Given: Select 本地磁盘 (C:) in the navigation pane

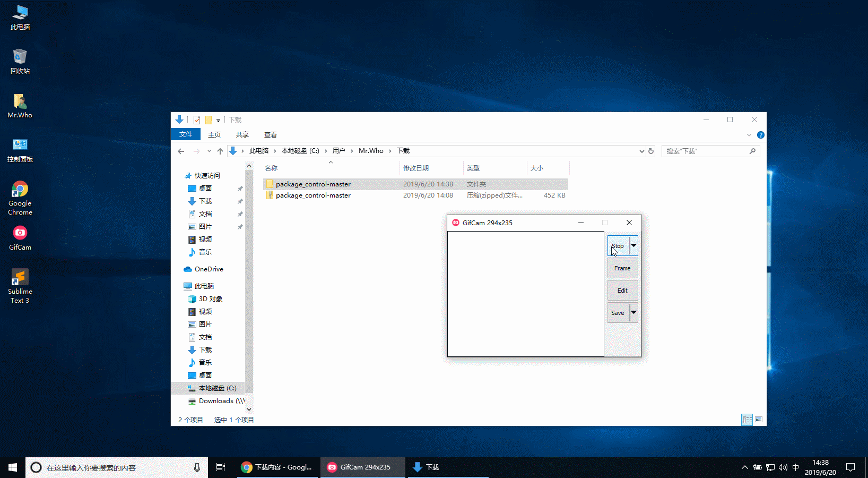Looking at the screenshot, I should coord(212,388).
